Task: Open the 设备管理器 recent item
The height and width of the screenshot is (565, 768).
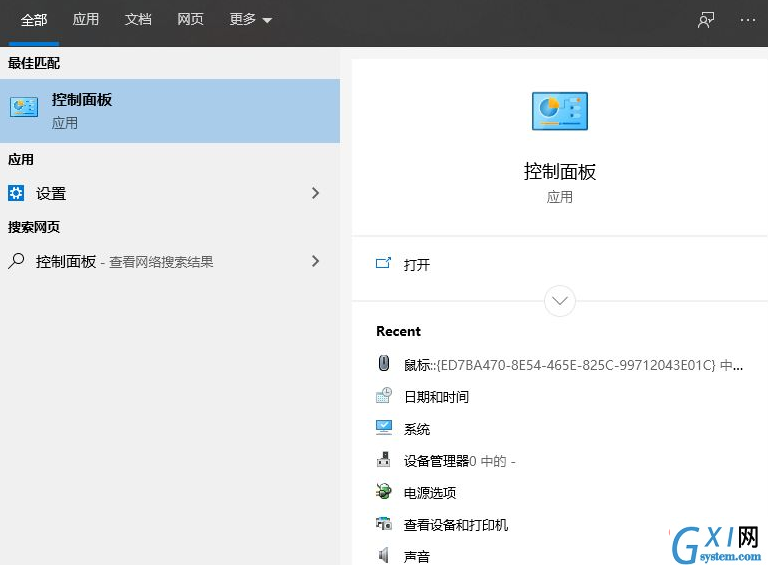Action: point(459,461)
